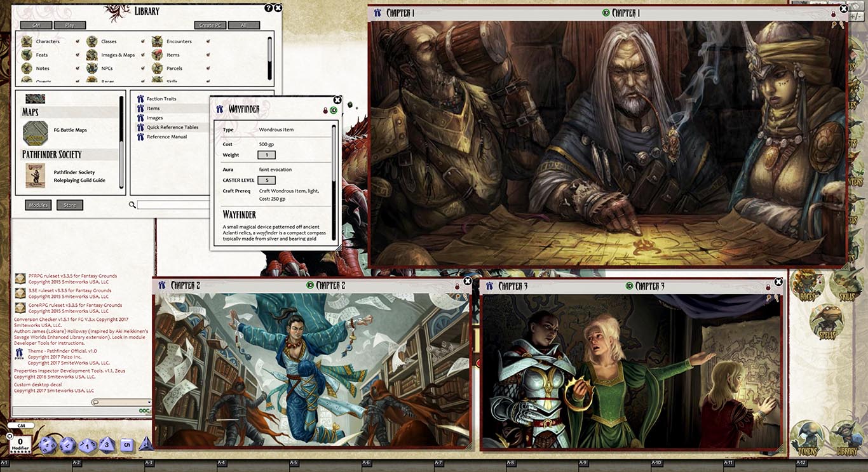Toggle the Images & Maps checkbox

143,55
